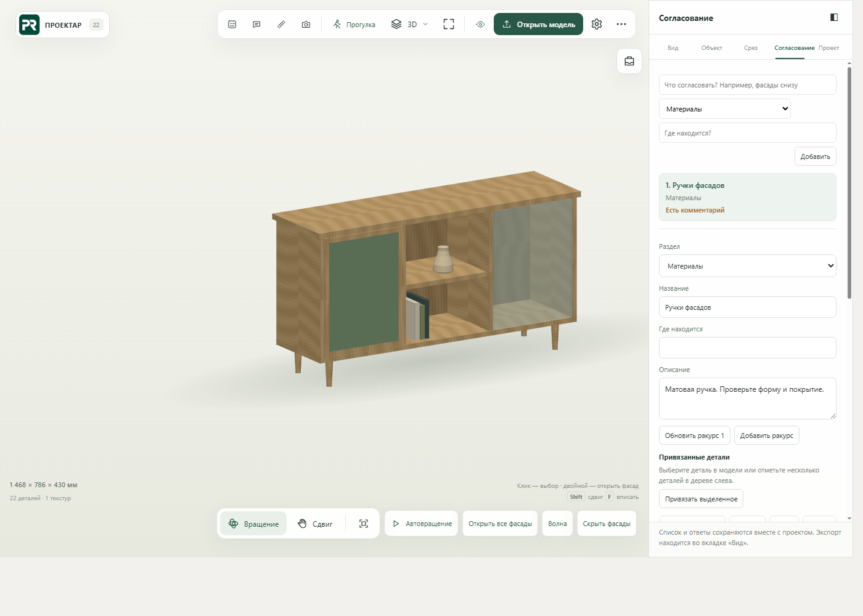Click the empty 'Где находится' field under Название
The height and width of the screenshot is (616, 863).
click(747, 348)
